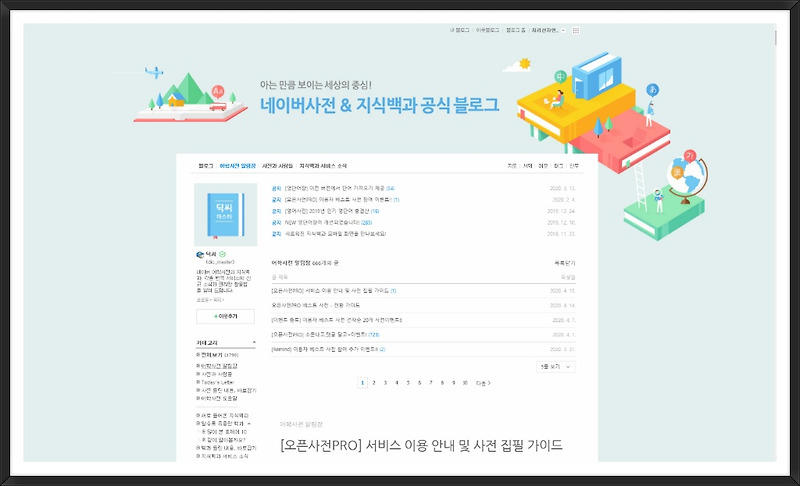
Task: Open notice [영단어장] 이전 버전에서 단어 가져오기
Action: click(335, 189)
